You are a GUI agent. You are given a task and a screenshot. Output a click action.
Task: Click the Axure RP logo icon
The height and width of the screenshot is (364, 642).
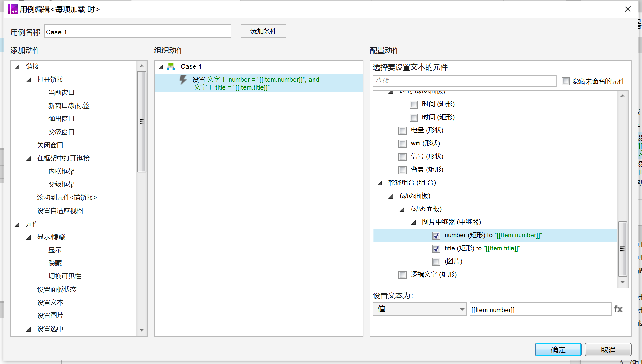click(x=13, y=9)
